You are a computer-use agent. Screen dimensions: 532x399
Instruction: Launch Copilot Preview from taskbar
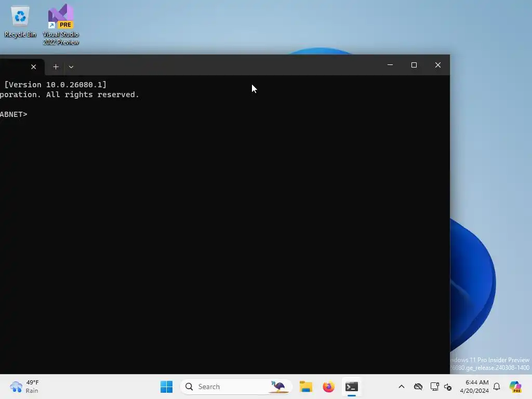pos(515,387)
